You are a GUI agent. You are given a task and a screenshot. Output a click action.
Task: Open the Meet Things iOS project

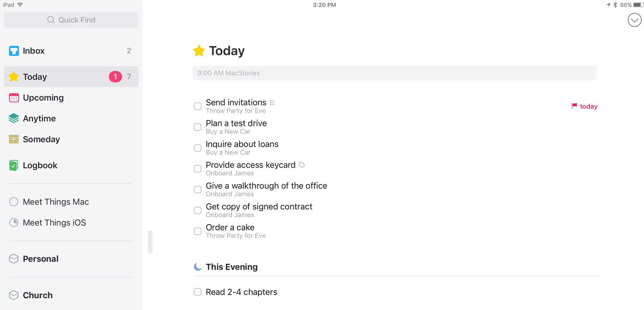coord(54,223)
